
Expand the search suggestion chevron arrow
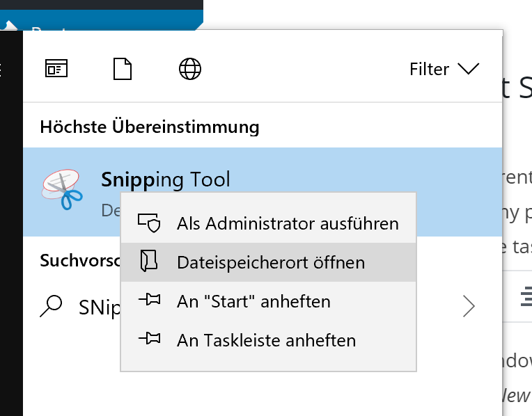point(469,306)
